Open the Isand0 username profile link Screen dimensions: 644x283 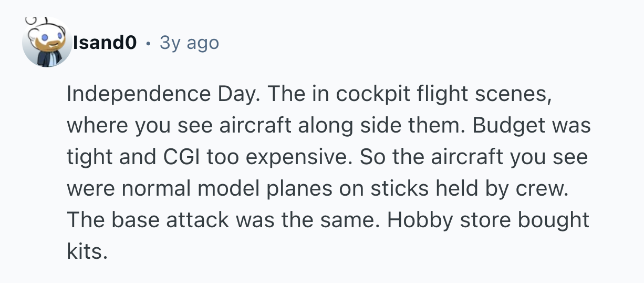(105, 43)
